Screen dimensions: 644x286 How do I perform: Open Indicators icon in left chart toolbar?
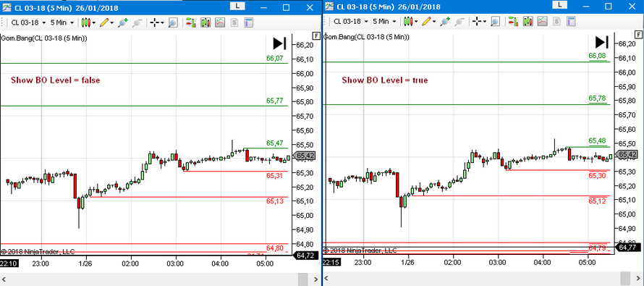point(220,22)
